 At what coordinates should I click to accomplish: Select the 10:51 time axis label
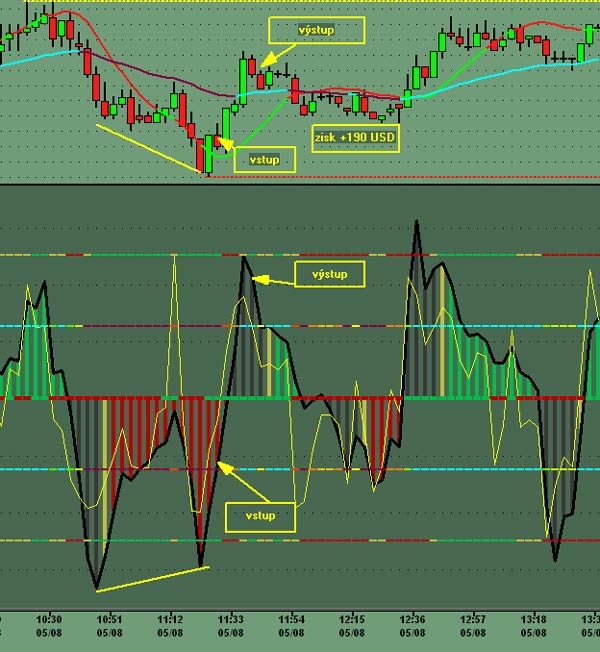tap(109, 620)
